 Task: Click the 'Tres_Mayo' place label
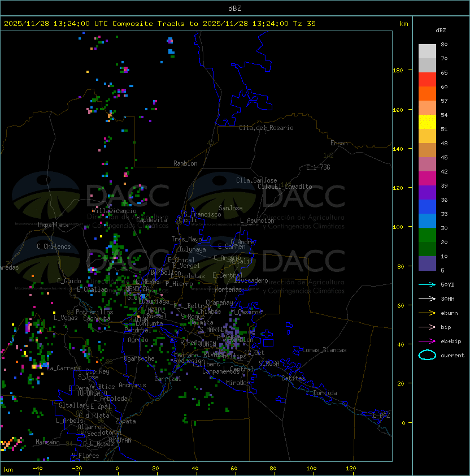click(186, 239)
